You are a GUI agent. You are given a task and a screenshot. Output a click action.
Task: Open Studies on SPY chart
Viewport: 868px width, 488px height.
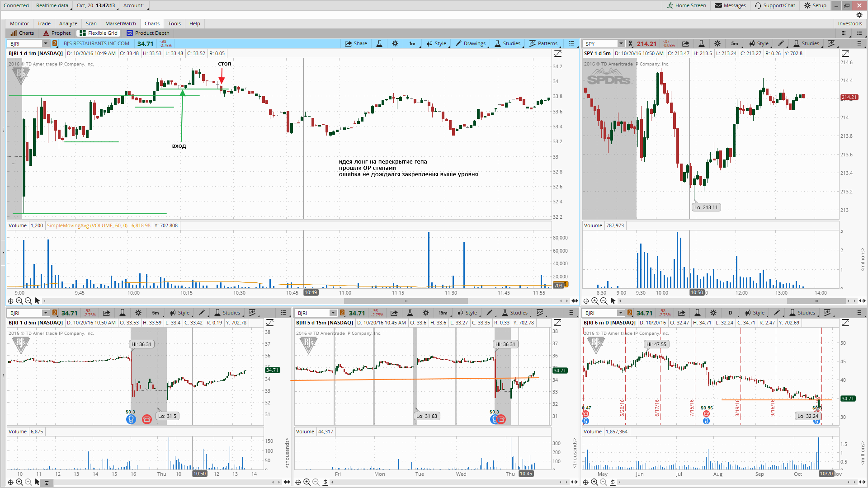pyautogui.click(x=806, y=44)
